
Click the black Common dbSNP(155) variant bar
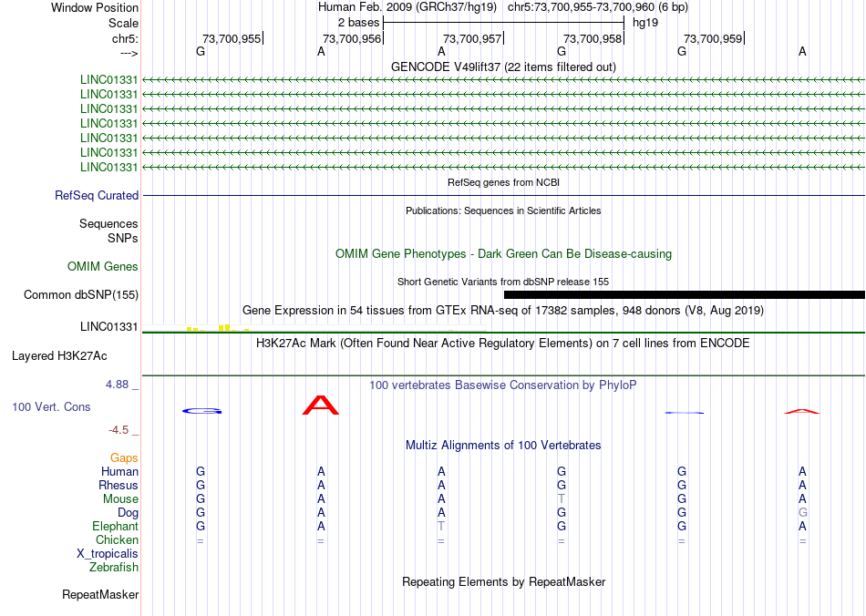tap(685, 294)
